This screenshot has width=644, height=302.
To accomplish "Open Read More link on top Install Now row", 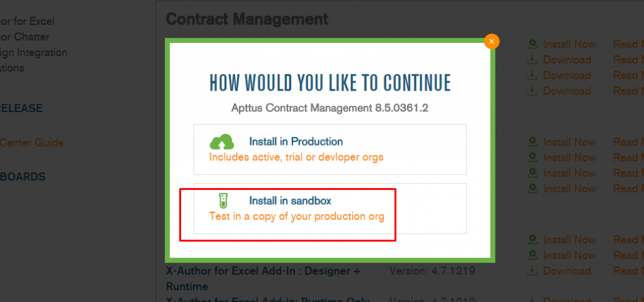I will pos(628,44).
